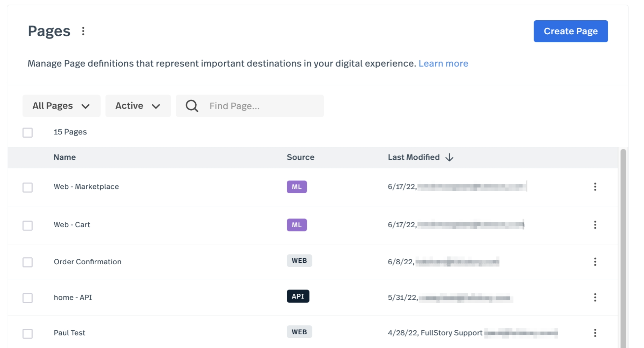Open the Pages header kebab menu

pos(83,31)
